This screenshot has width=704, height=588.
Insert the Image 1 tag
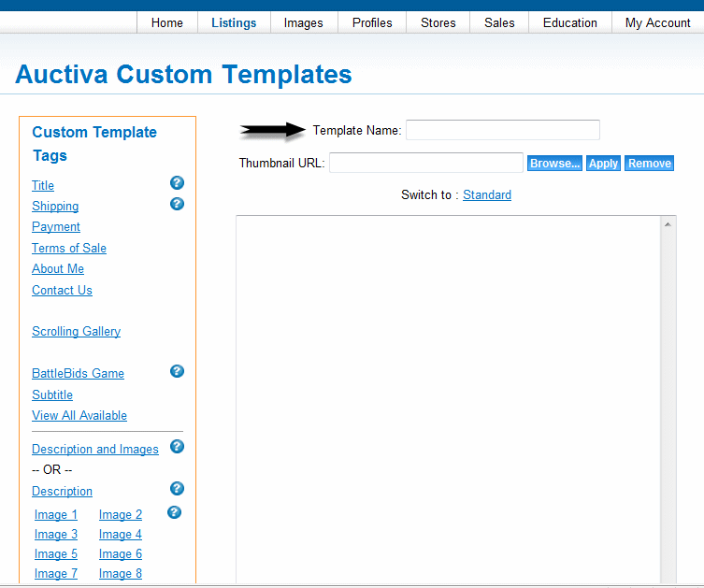(x=56, y=514)
